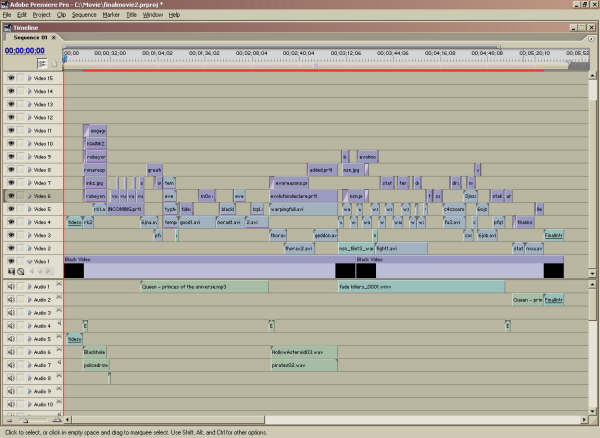Toggle the lock box on Audio 7

(20, 365)
